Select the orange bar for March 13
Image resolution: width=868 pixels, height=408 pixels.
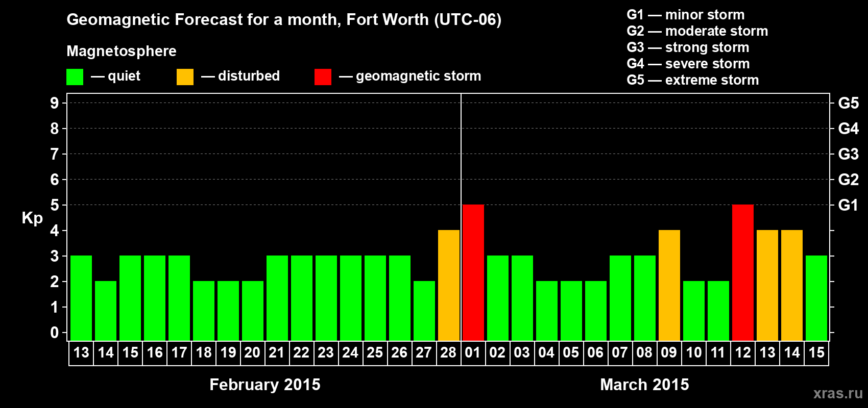tap(767, 286)
